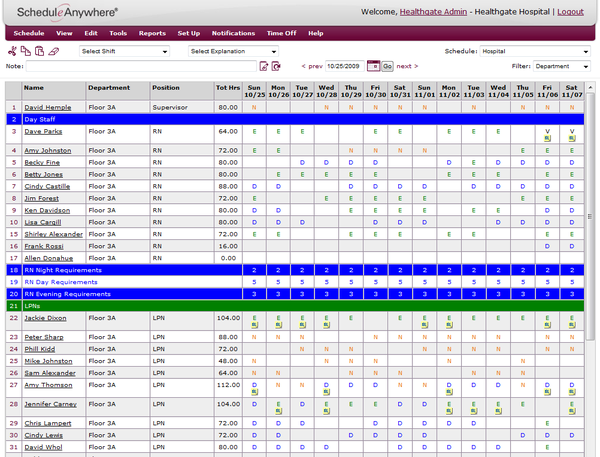Expand the Select Shift dropdown
The width and height of the screenshot is (600, 457).
[x=125, y=51]
